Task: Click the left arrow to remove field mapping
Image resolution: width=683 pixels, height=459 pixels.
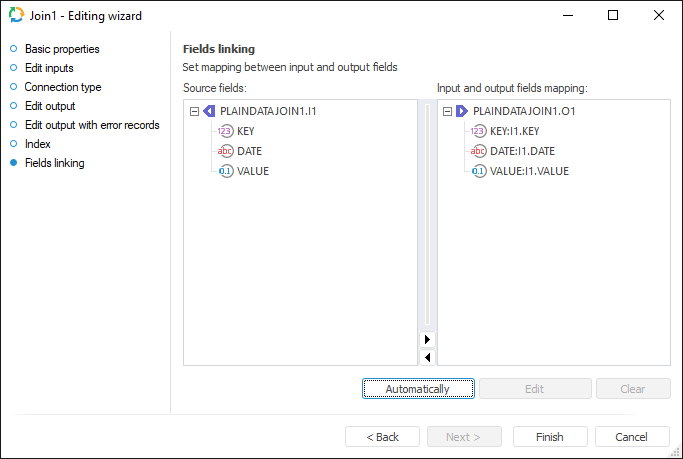Action: tap(428, 357)
